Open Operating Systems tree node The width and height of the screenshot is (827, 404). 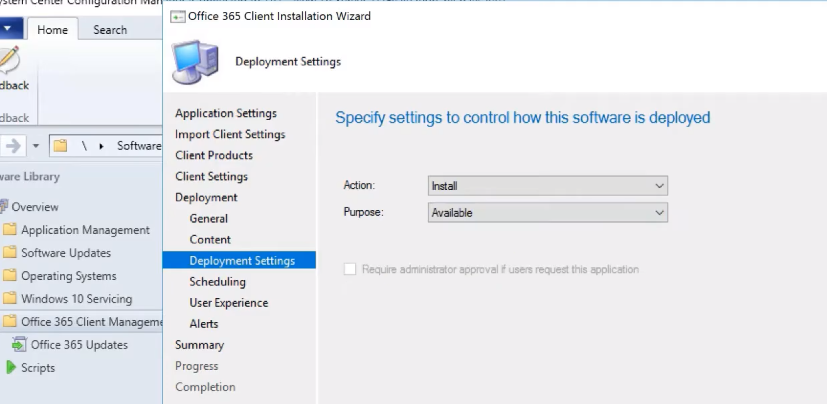[69, 276]
